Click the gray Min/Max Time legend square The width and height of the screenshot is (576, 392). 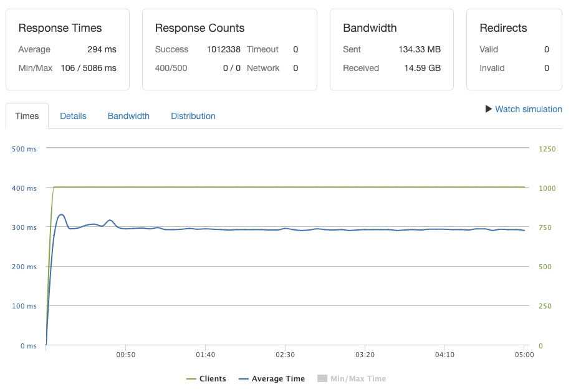point(322,378)
